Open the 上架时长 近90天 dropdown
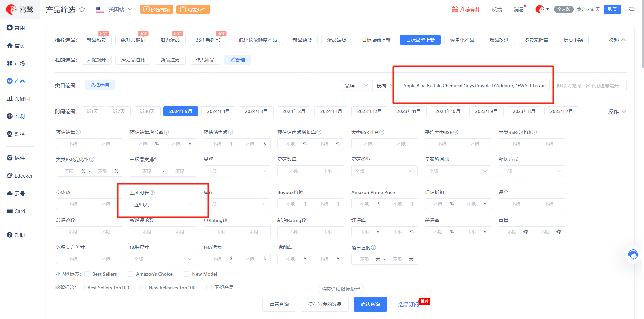 coord(163,205)
